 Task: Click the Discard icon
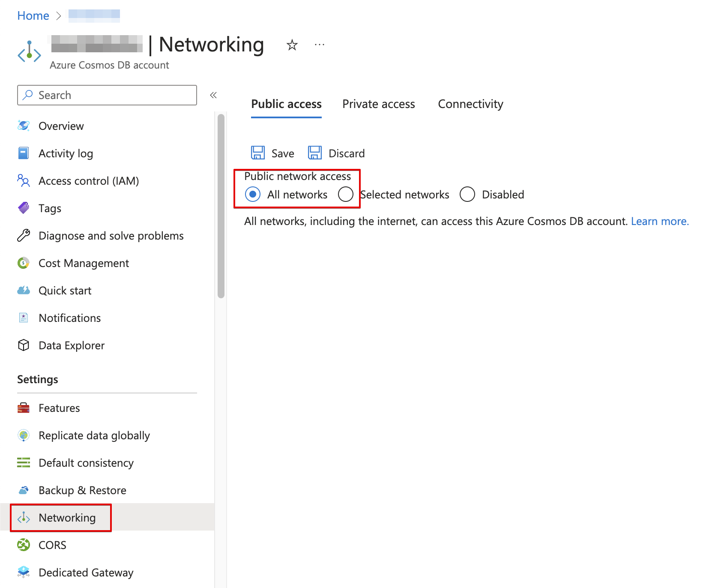tap(315, 153)
